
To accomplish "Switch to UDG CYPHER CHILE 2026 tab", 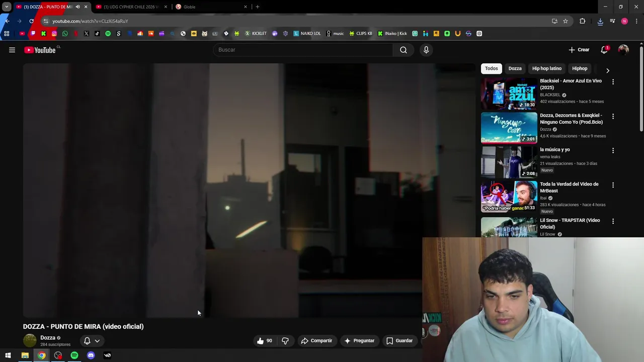I will click(x=131, y=7).
